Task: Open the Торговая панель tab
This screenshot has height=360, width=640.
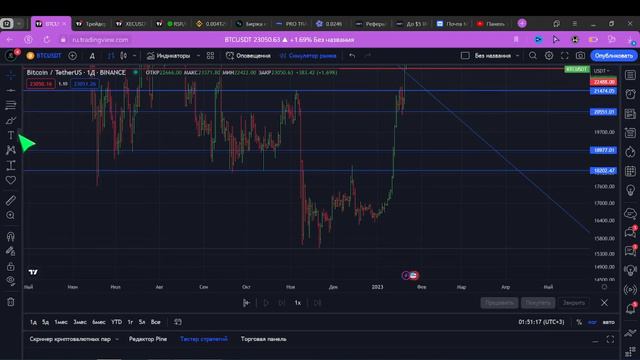Action: pos(263,339)
